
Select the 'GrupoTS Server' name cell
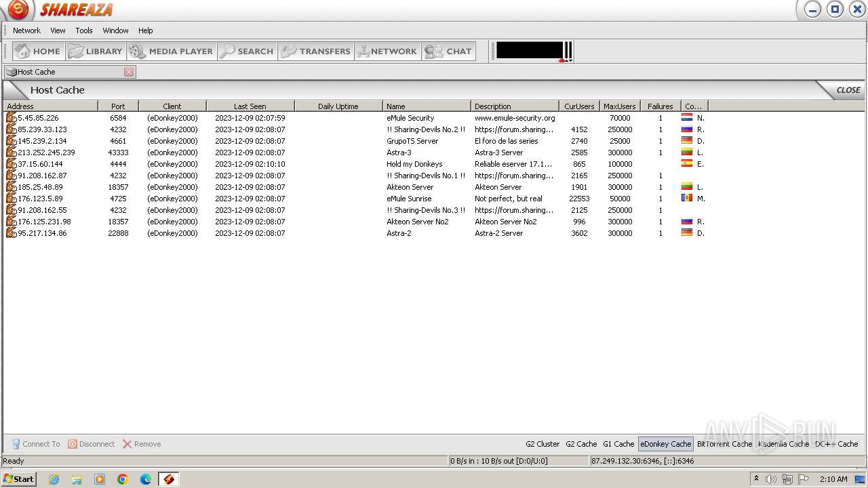pos(412,141)
